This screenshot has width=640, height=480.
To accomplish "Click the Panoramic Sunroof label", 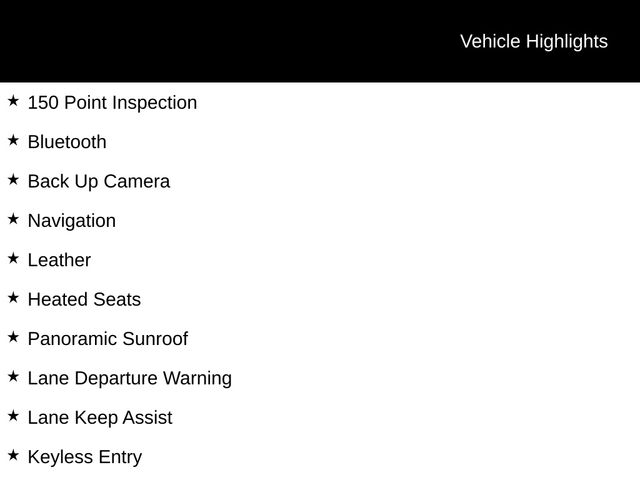I will 108,339.
